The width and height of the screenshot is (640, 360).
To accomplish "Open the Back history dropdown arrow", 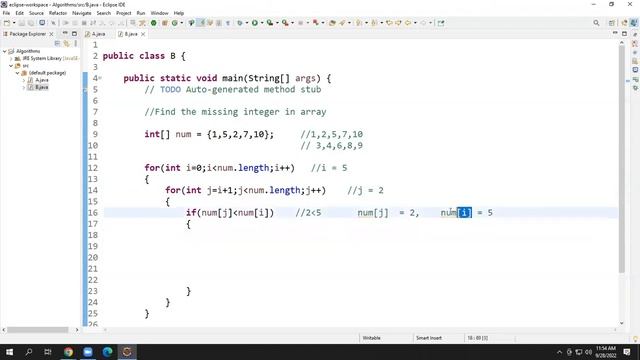I will tap(415, 23).
